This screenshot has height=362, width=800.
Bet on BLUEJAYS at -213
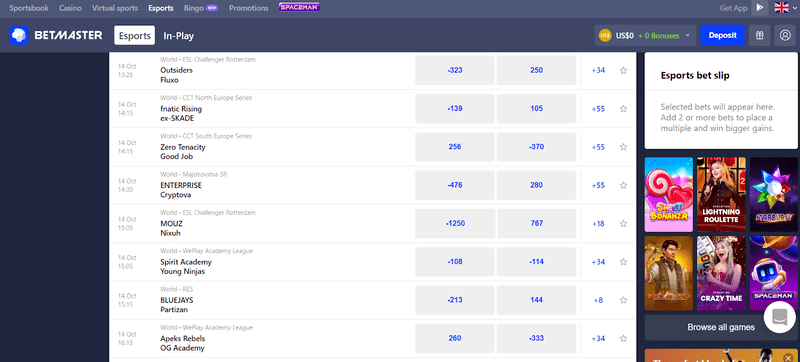455,300
